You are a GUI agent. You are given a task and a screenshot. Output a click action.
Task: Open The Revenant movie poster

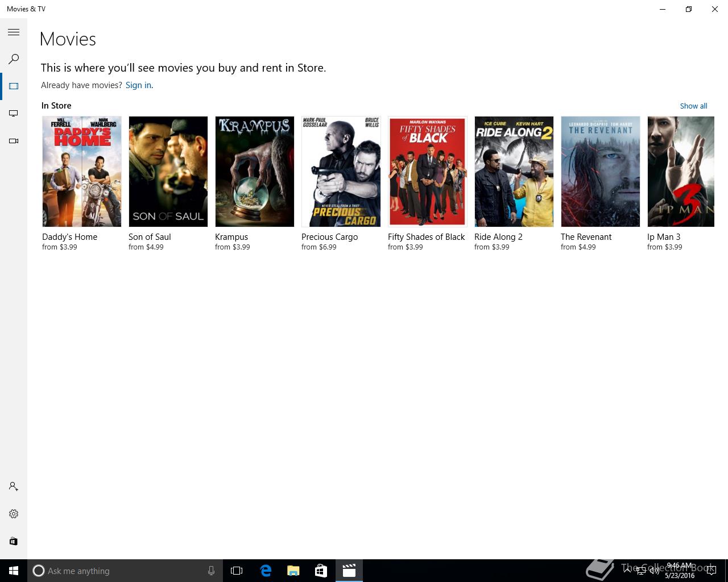(x=601, y=172)
